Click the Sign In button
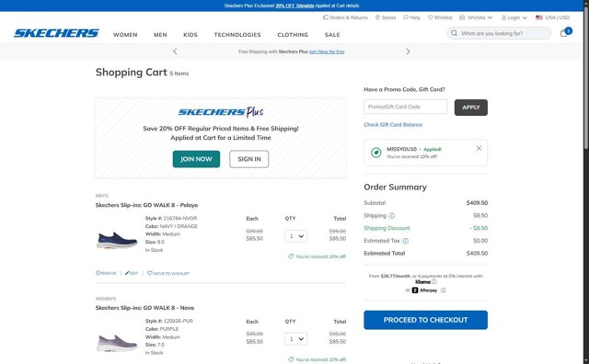Image resolution: width=589 pixels, height=364 pixels. pyautogui.click(x=249, y=159)
